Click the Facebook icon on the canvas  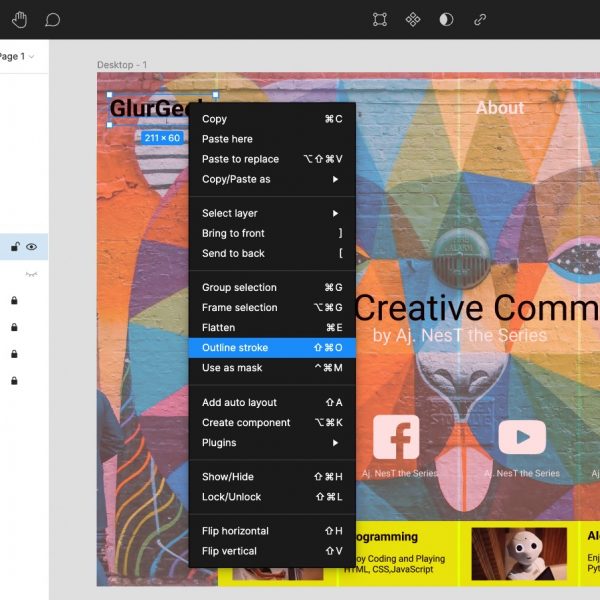click(x=396, y=438)
